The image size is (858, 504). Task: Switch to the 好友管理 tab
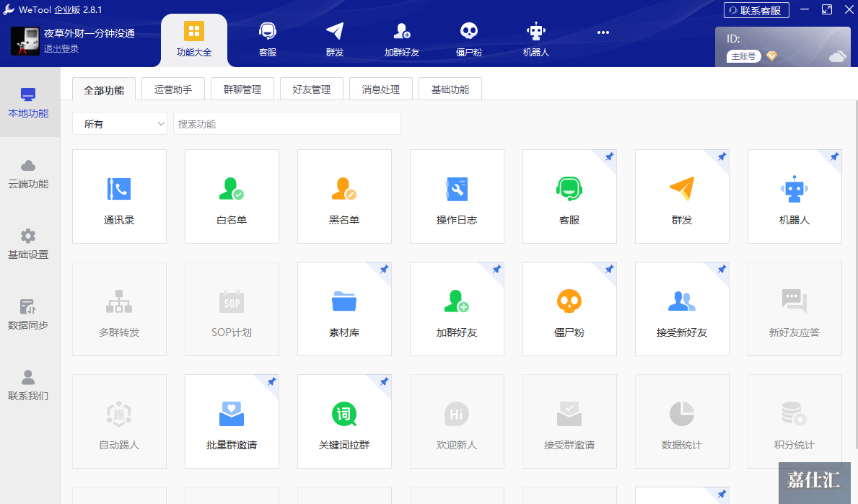tap(311, 89)
